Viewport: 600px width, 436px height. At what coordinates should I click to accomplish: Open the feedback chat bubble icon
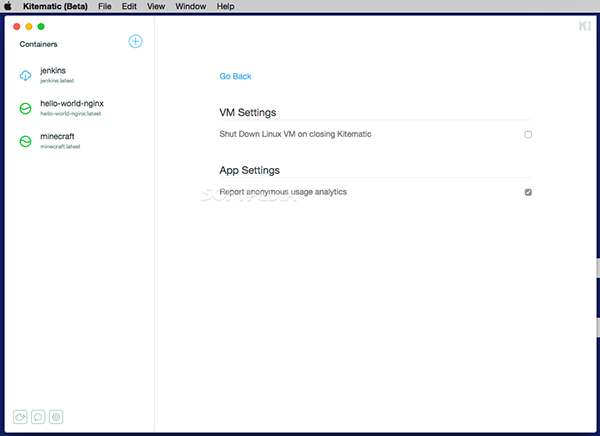(39, 416)
